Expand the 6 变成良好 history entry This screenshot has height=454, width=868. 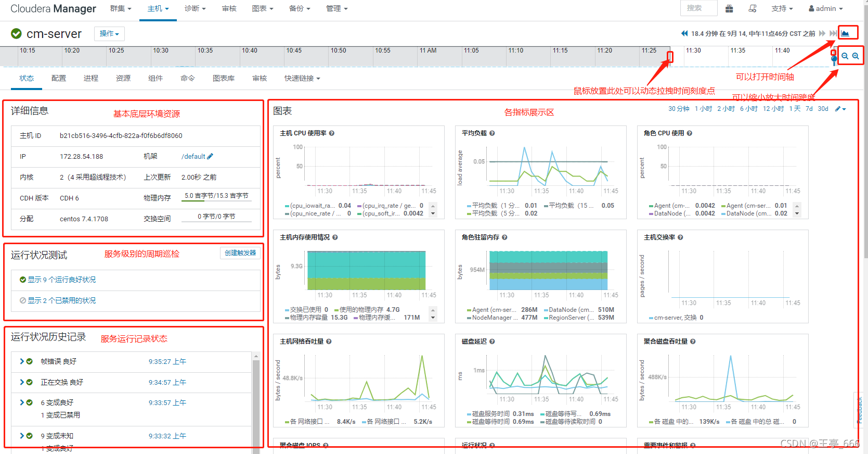click(22, 402)
